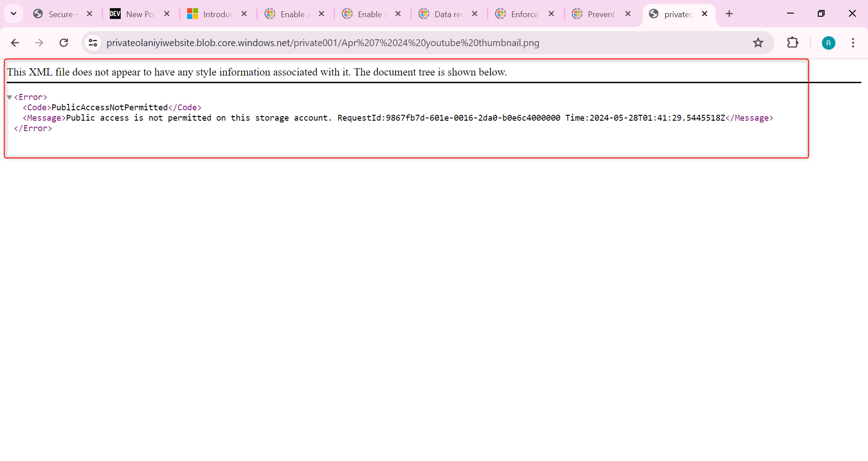The height and width of the screenshot is (461, 868).
Task: Open Chrome's three-dot customization menu
Action: point(854,42)
